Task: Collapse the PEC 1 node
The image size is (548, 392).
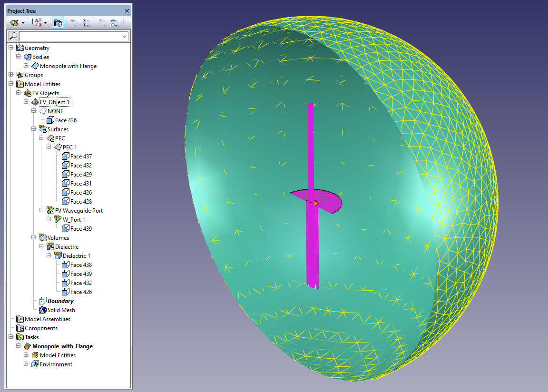Action: [49, 147]
